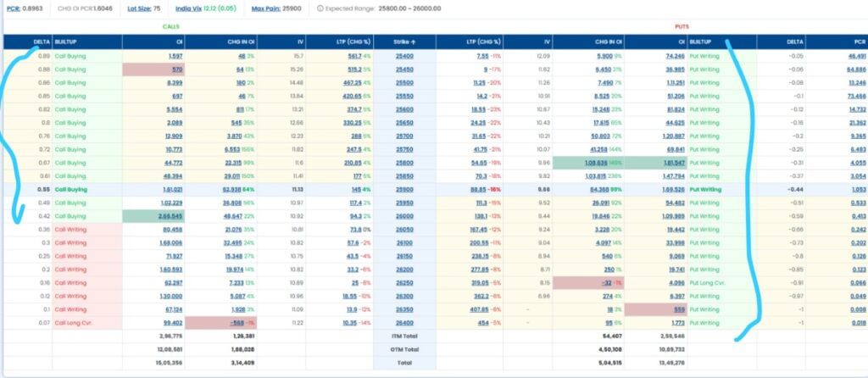Select strike price 25400
The width and height of the screenshot is (868, 378).
tap(404, 55)
